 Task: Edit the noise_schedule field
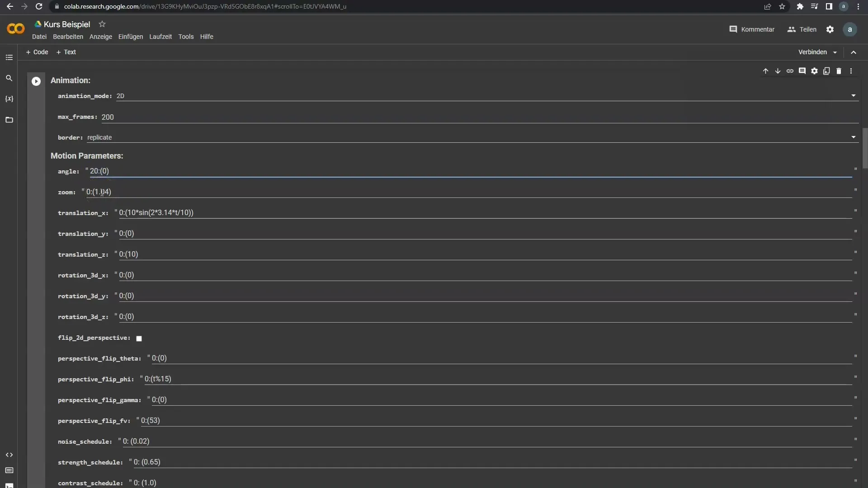point(487,441)
